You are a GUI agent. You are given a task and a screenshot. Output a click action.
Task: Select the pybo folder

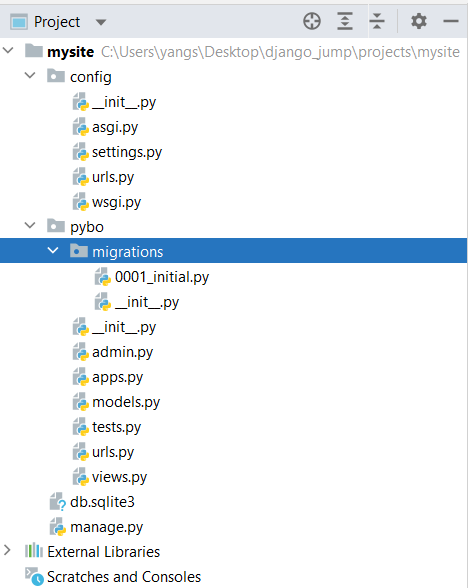87,227
